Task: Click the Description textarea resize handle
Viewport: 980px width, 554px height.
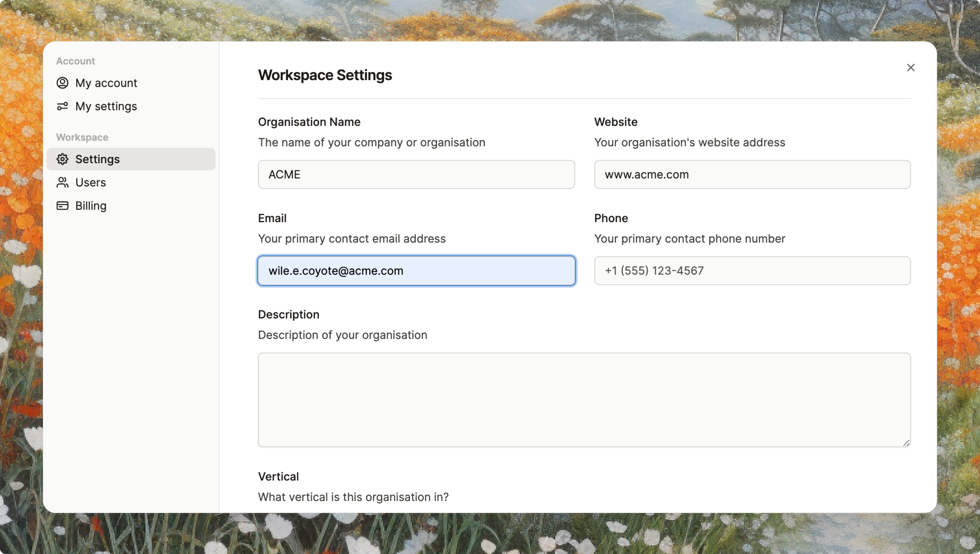Action: (906, 443)
